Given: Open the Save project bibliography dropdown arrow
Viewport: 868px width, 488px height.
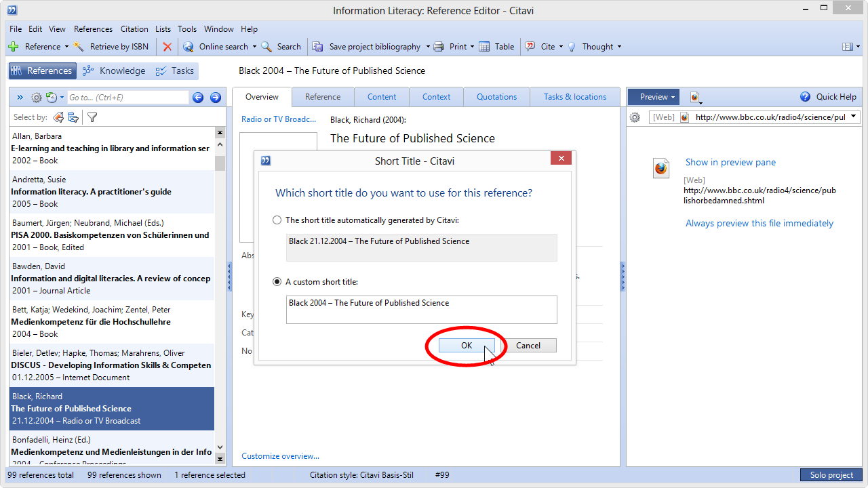Looking at the screenshot, I should click(x=428, y=47).
